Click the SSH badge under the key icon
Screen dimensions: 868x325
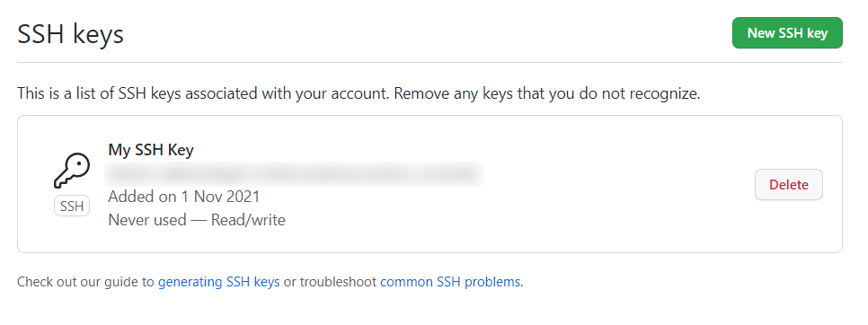[x=72, y=206]
